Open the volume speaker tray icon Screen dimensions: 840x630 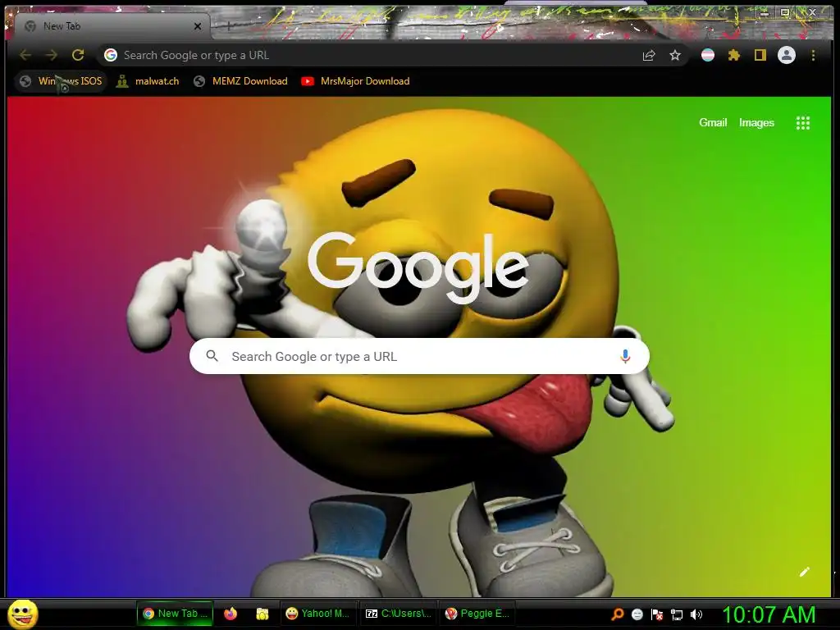point(696,614)
